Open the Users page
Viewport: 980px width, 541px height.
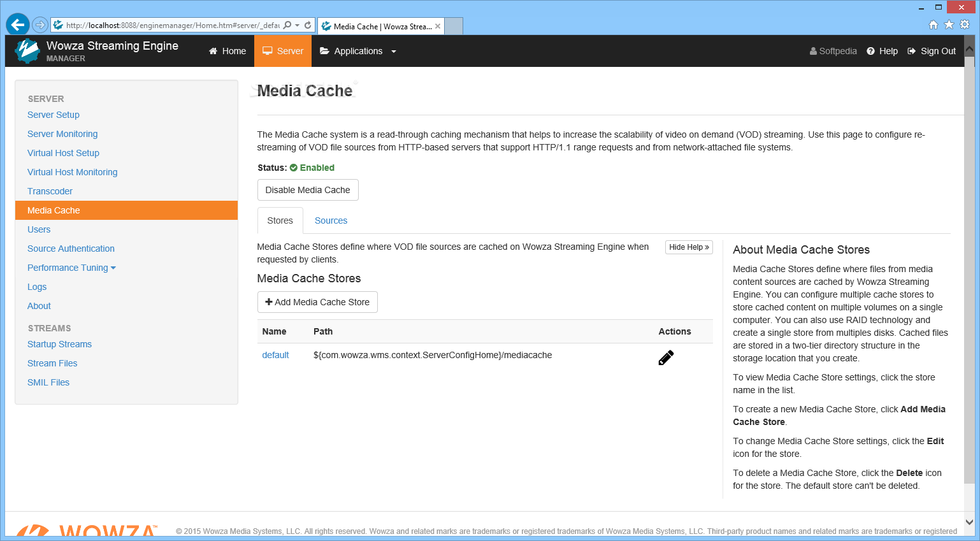39,229
